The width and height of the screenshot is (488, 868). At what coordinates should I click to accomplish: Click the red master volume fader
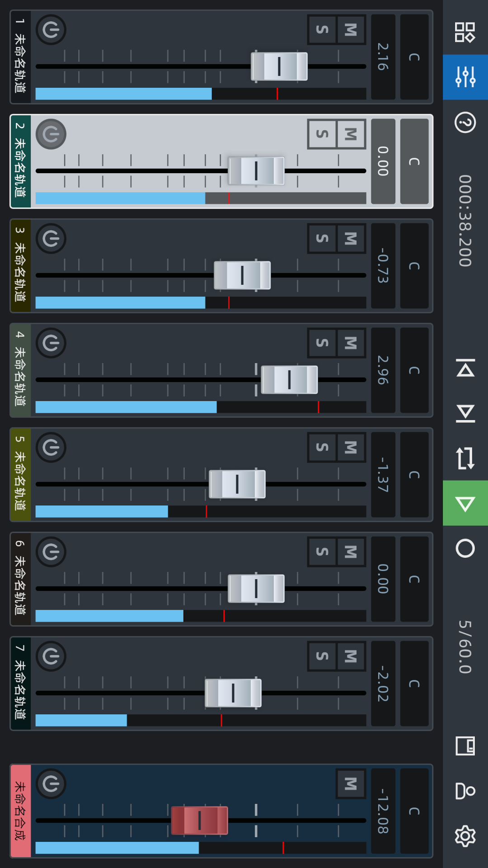pyautogui.click(x=199, y=821)
